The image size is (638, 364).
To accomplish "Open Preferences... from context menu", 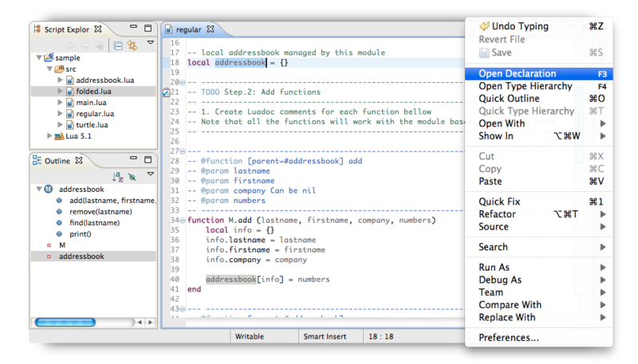I will coord(539,338).
